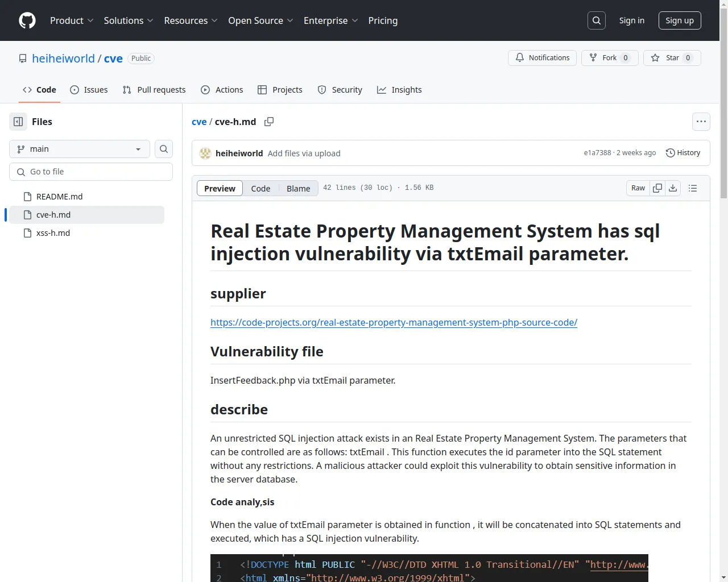Open Notifications button
The width and height of the screenshot is (728, 582).
coord(543,58)
